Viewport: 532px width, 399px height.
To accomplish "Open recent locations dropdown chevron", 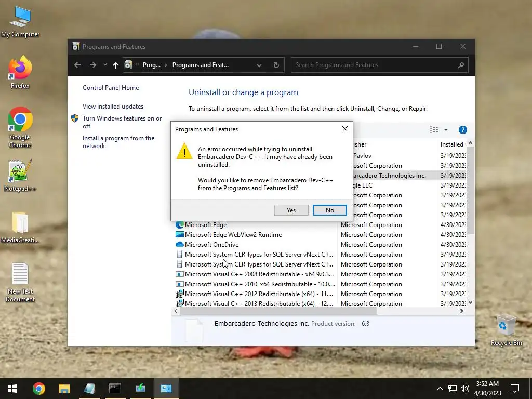I will (x=105, y=65).
